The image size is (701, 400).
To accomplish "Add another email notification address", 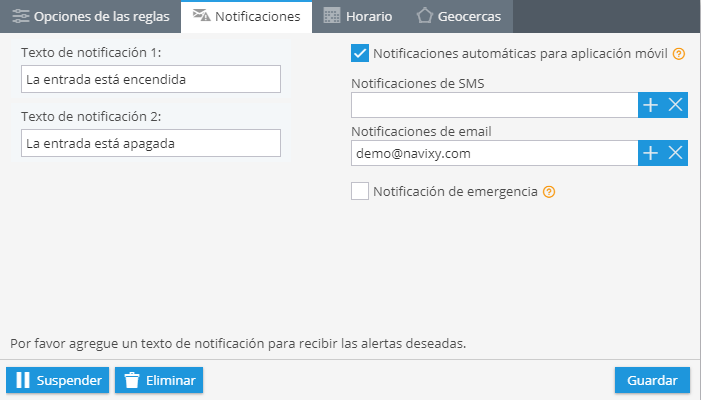I will (650, 153).
